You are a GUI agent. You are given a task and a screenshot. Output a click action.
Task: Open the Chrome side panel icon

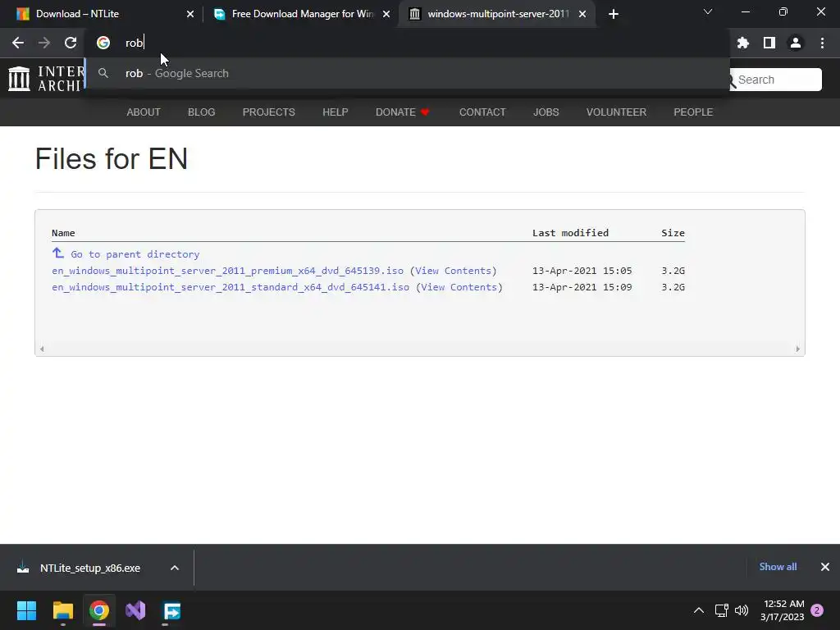pos(769,43)
